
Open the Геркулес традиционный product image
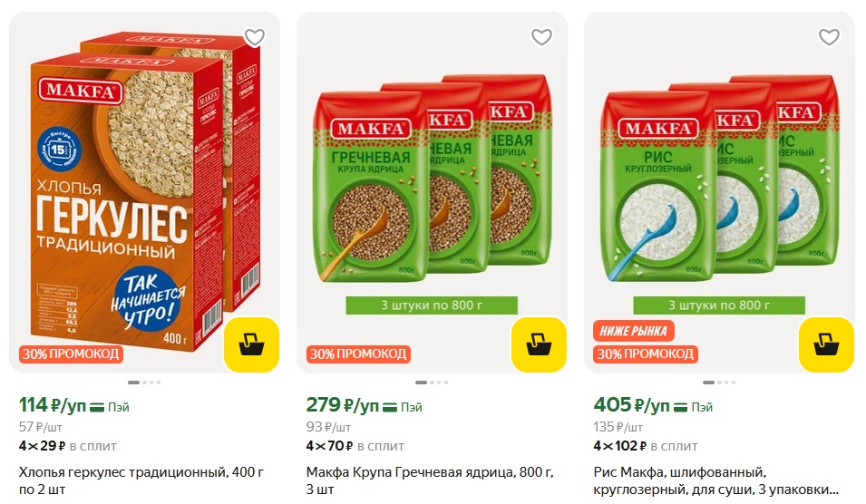pos(145,192)
